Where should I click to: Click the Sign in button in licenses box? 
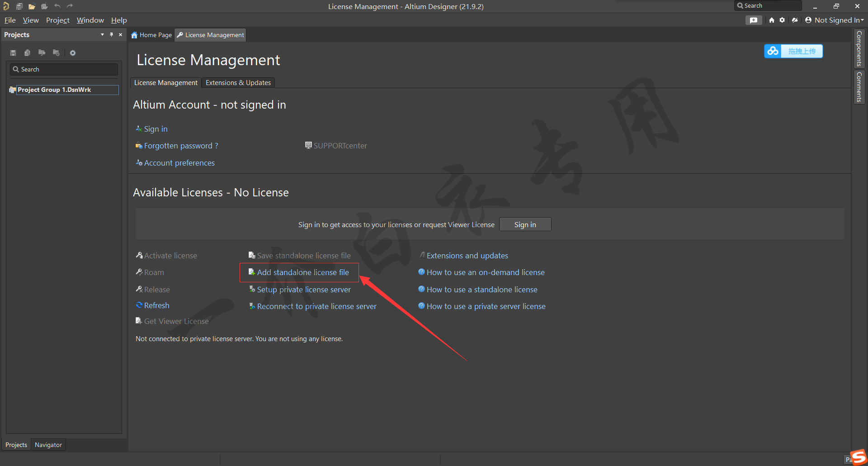click(525, 224)
